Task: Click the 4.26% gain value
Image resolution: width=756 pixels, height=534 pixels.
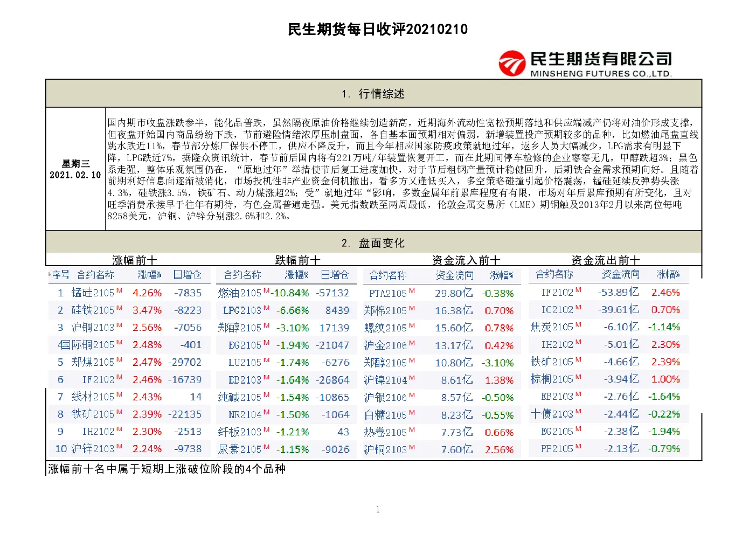Action: pyautogui.click(x=147, y=293)
